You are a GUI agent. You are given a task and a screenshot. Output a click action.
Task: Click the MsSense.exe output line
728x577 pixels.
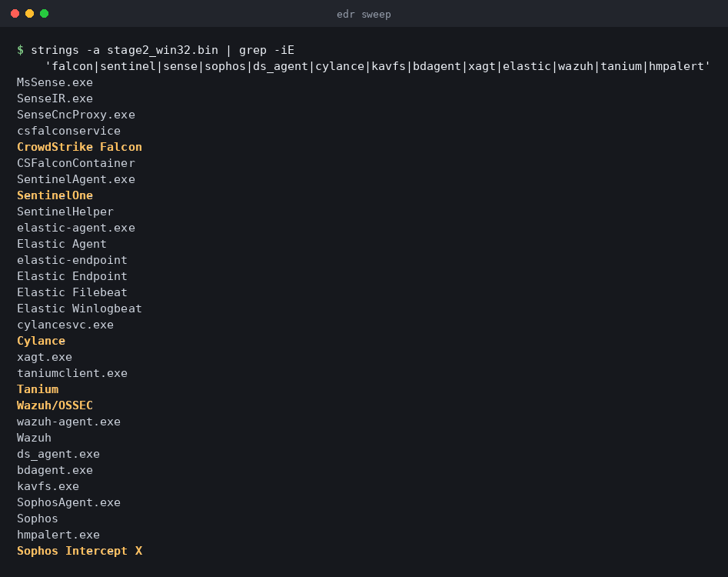coord(55,82)
